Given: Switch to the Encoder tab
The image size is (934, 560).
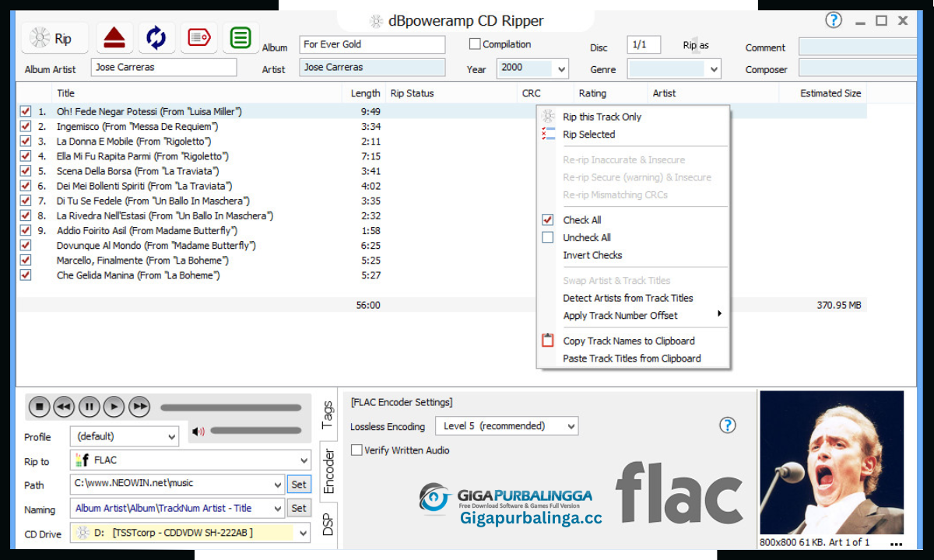Looking at the screenshot, I should 328,471.
